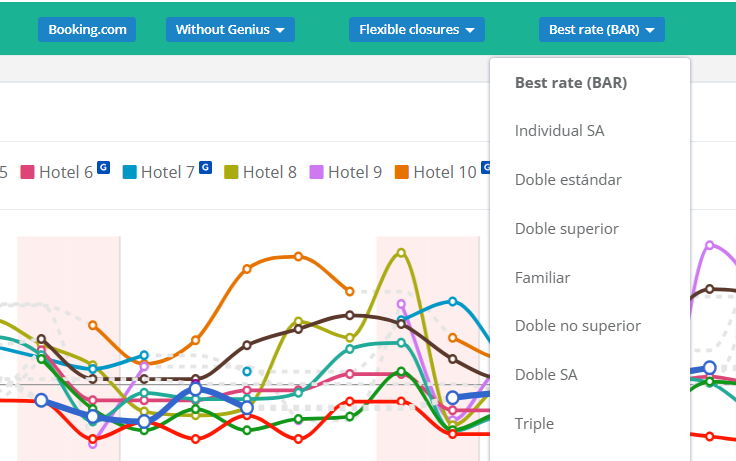Choose Doble no superior option
Screen dimensions: 736x461
(577, 326)
